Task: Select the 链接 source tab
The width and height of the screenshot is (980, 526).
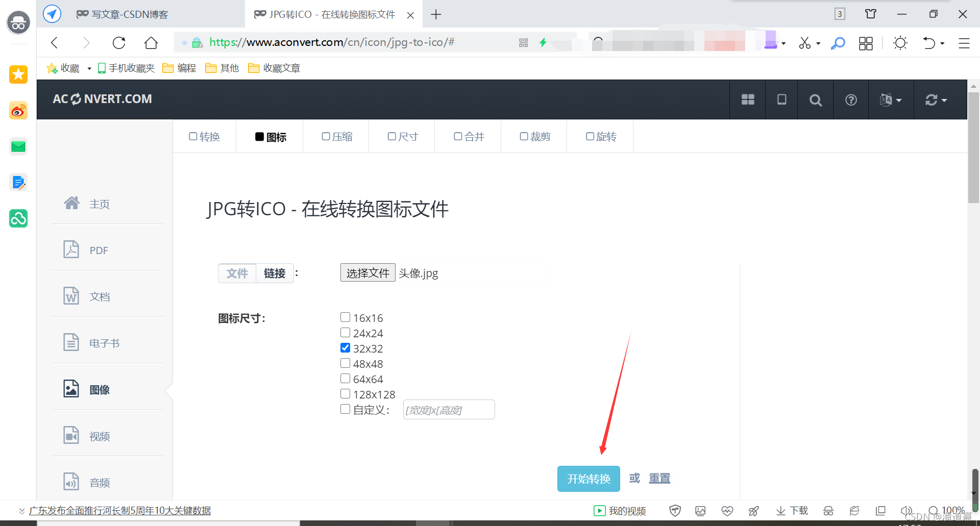Action: [x=275, y=273]
